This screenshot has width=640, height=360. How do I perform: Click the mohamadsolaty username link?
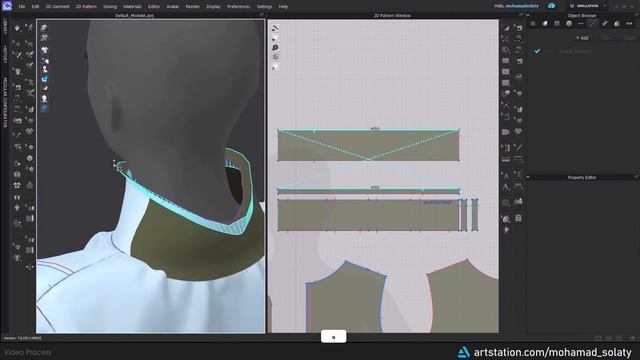(522, 6)
